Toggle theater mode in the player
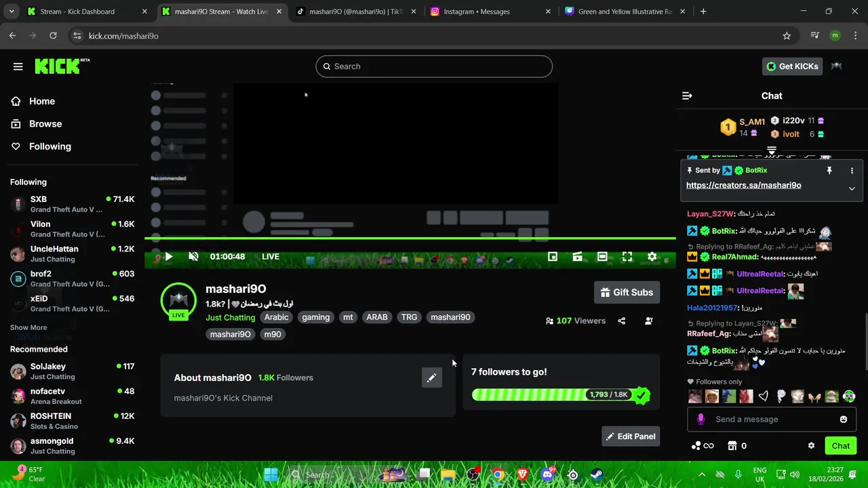Image resolution: width=868 pixels, height=488 pixels. tap(602, 256)
